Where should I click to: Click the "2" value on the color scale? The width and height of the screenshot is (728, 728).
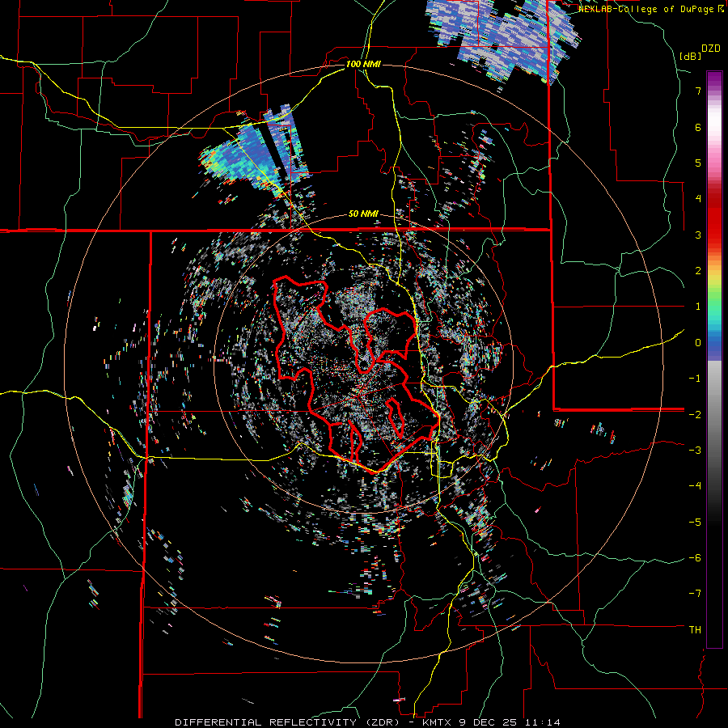click(x=698, y=271)
